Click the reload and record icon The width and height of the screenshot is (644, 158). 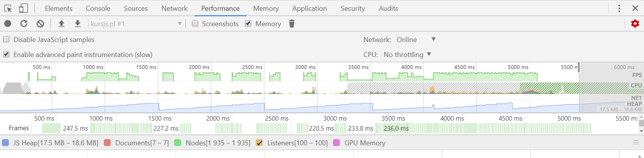pos(24,24)
